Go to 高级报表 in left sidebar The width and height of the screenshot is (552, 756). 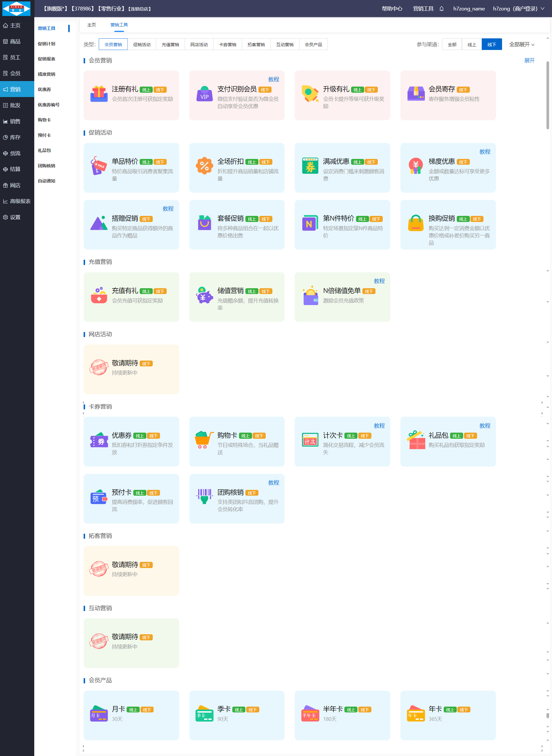point(17,201)
